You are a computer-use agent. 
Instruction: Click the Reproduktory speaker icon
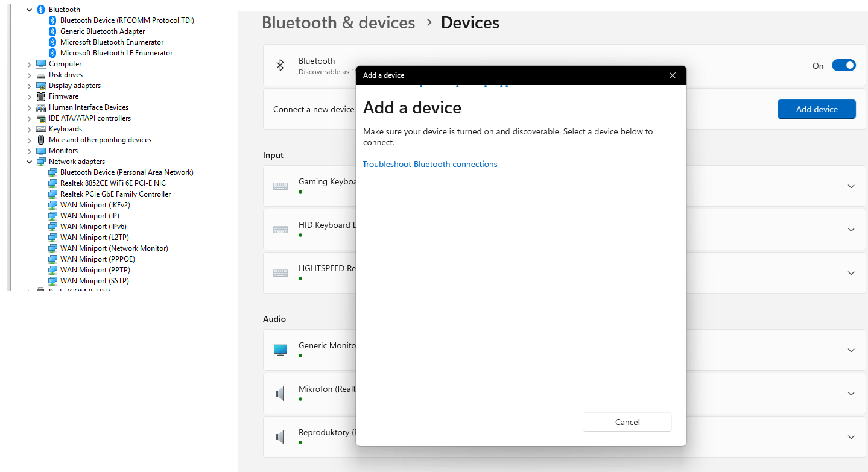tap(280, 437)
